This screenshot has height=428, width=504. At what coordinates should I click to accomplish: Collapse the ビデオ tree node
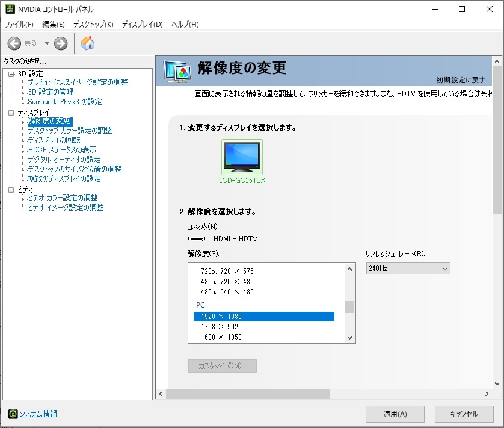click(11, 190)
